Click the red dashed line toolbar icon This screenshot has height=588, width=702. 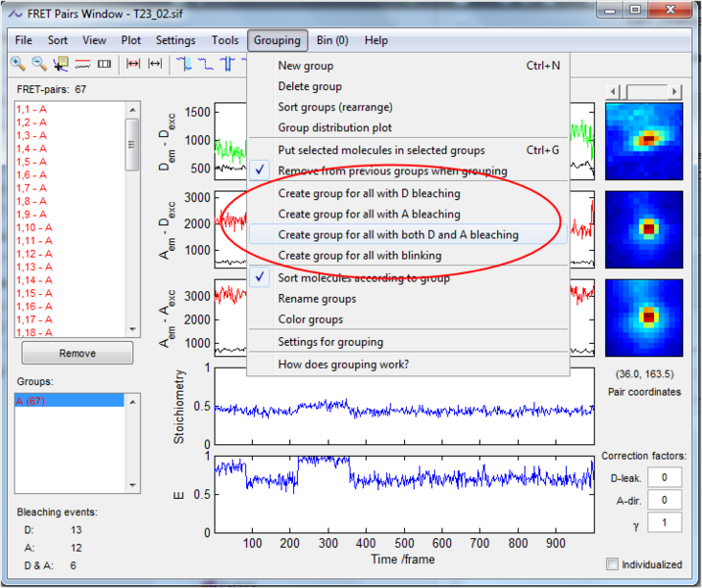[82, 65]
